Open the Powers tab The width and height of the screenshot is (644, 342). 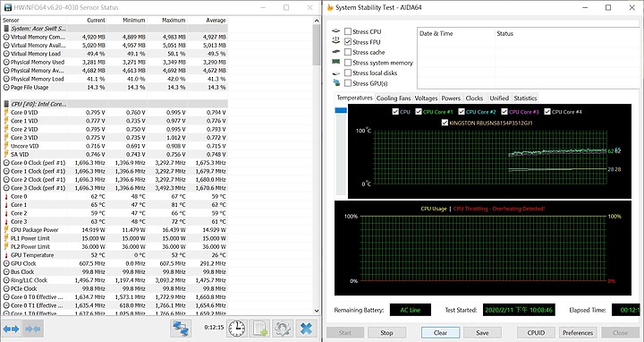[451, 98]
